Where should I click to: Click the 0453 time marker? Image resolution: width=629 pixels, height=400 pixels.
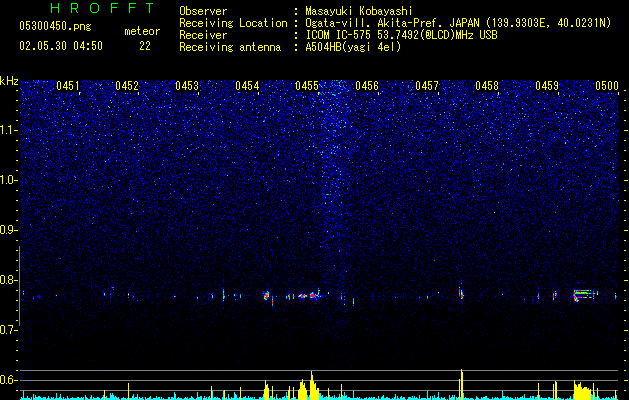(x=187, y=86)
